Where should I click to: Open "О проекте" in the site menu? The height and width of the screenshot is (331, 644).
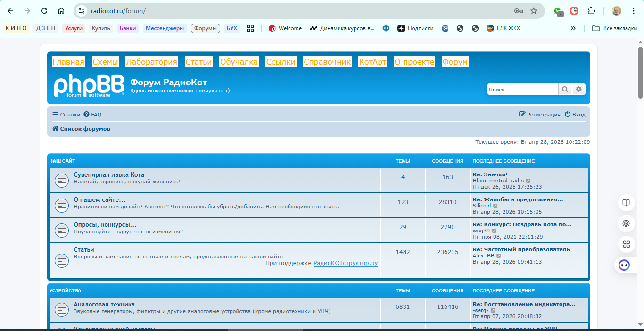pos(414,62)
